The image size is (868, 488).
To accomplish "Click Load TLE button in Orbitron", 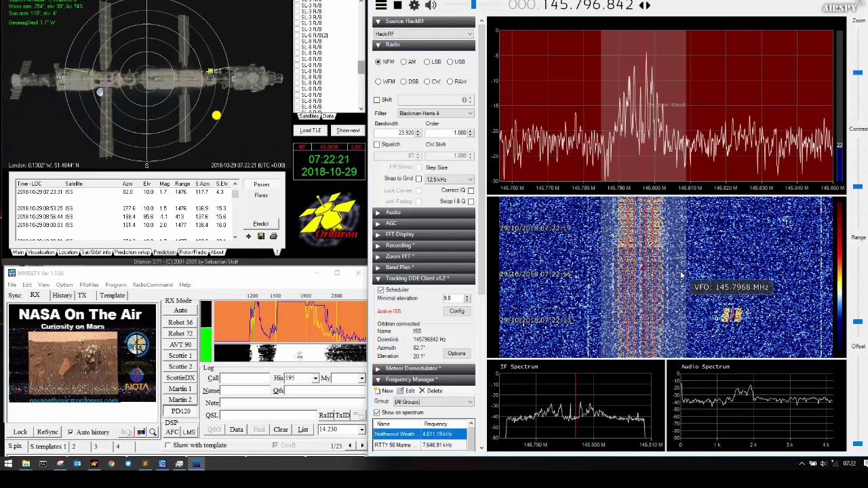I will coord(311,130).
